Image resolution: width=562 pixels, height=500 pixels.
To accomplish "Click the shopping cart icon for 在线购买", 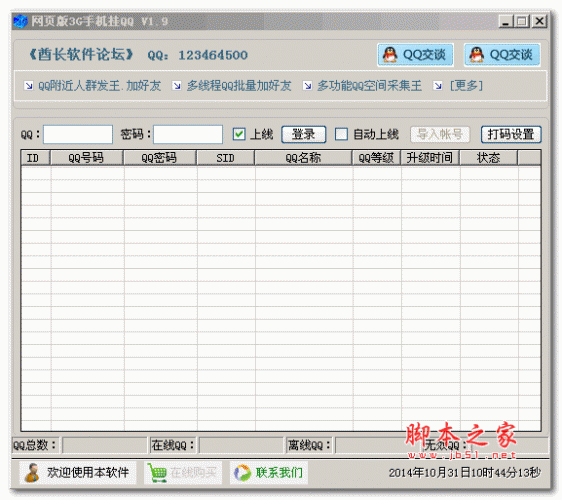I will tap(157, 473).
